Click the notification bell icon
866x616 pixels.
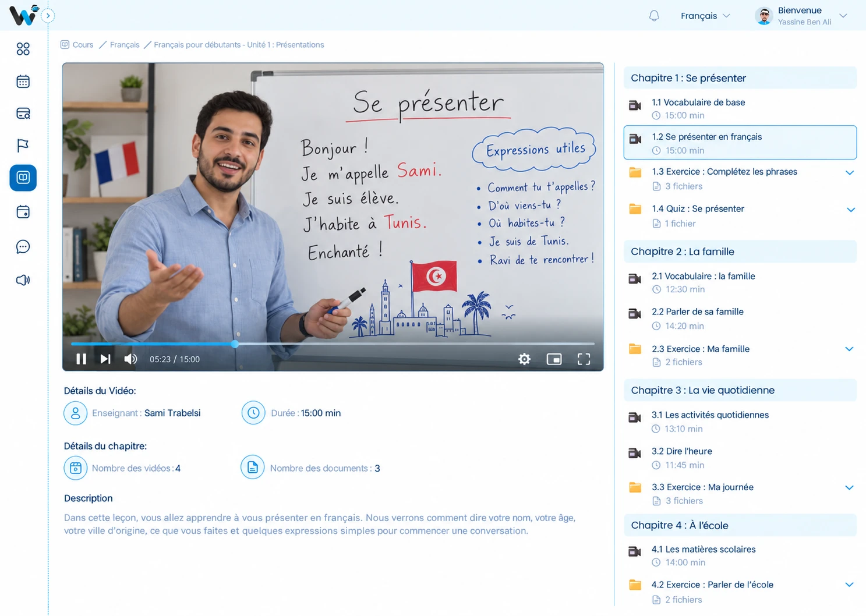654,16
